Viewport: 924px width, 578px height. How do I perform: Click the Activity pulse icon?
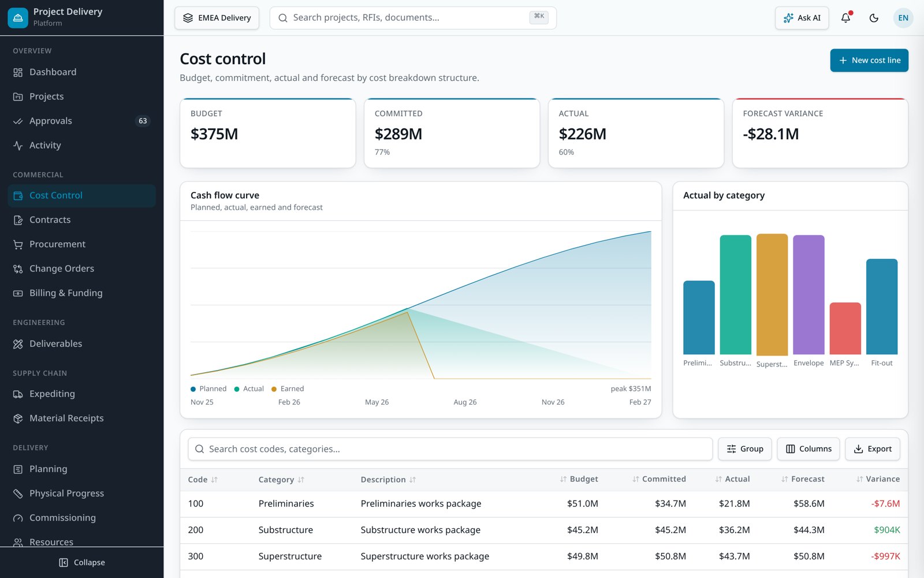pyautogui.click(x=18, y=146)
